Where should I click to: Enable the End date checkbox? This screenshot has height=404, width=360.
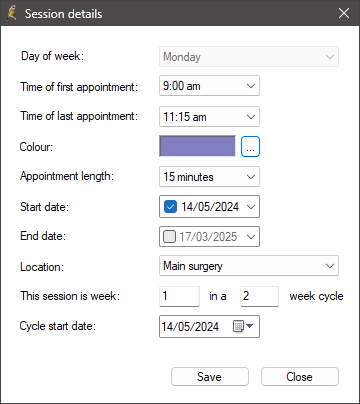[x=169, y=237]
